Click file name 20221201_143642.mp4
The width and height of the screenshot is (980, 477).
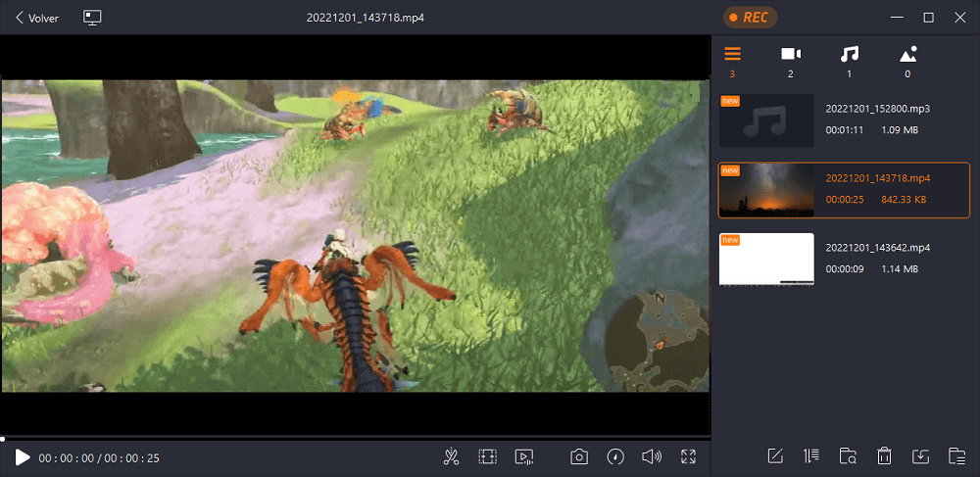877,248
